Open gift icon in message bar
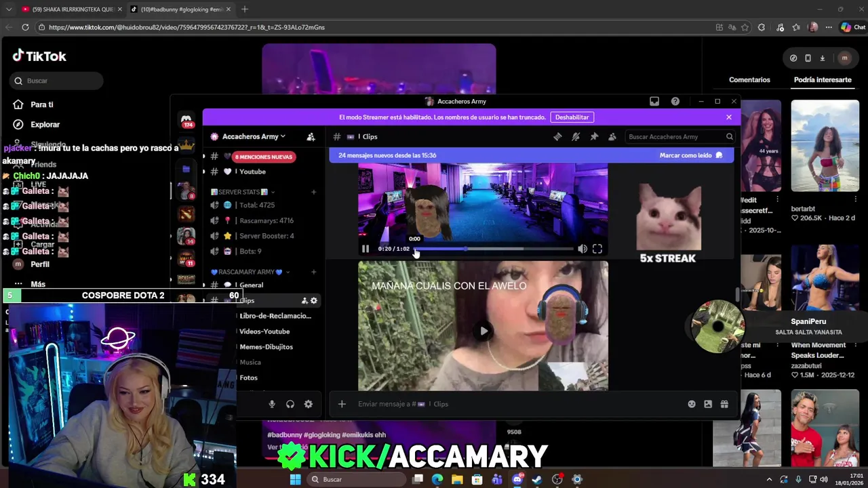This screenshot has height=488, width=868. pyautogui.click(x=724, y=404)
